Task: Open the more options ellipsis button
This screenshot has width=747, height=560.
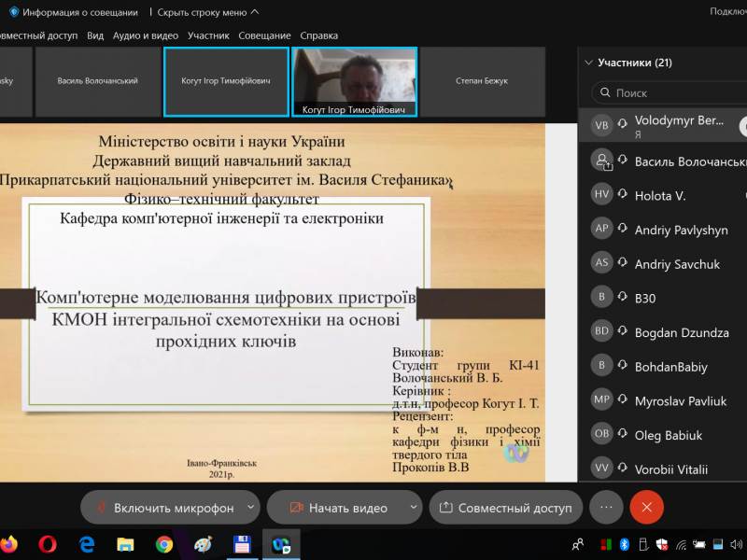Action: [605, 508]
